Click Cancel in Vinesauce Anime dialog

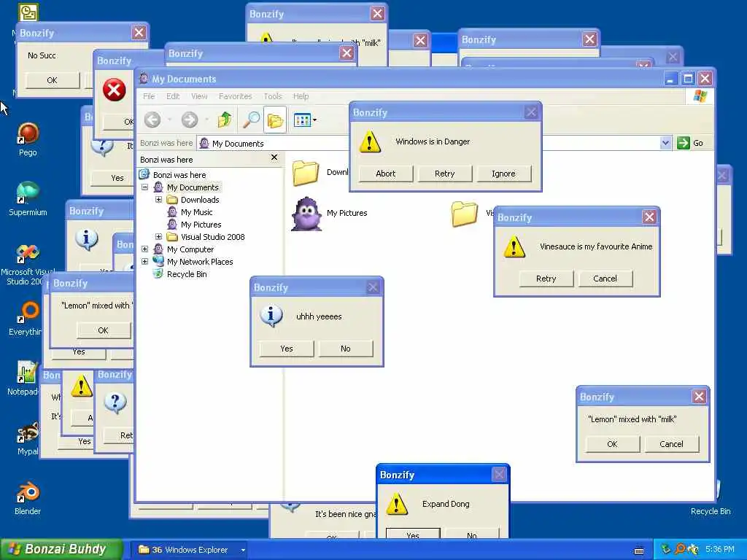605,279
